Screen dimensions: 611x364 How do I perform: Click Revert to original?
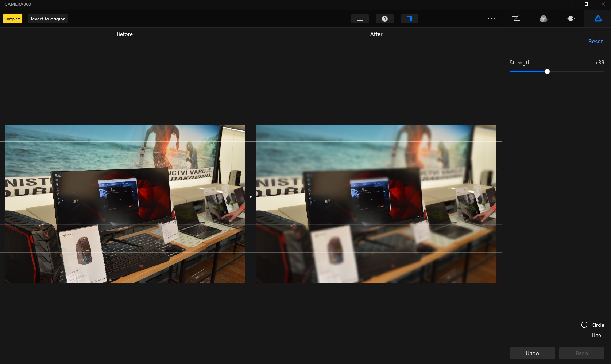tap(48, 19)
